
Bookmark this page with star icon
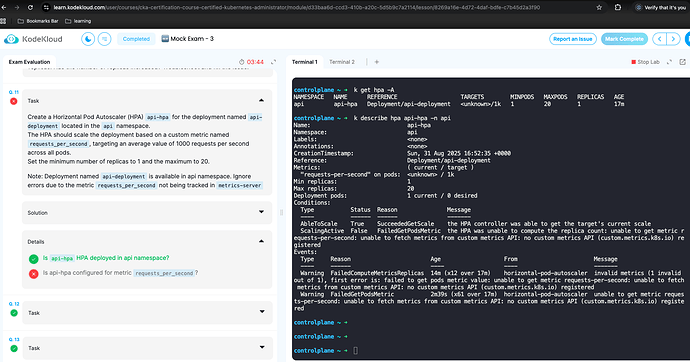point(599,7)
